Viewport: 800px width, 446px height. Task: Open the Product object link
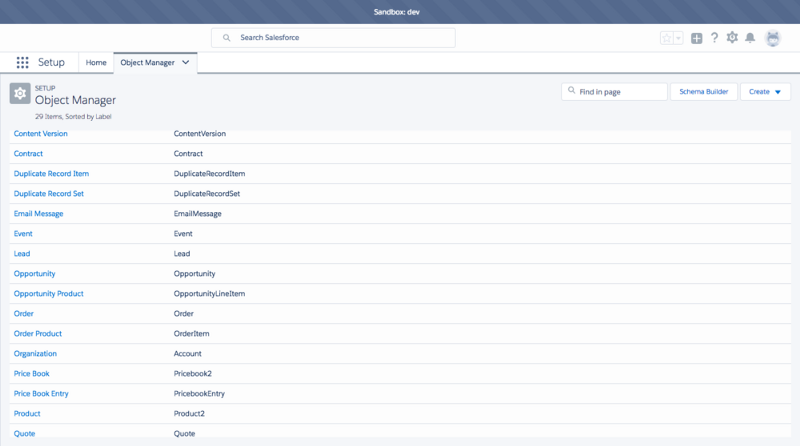27,413
